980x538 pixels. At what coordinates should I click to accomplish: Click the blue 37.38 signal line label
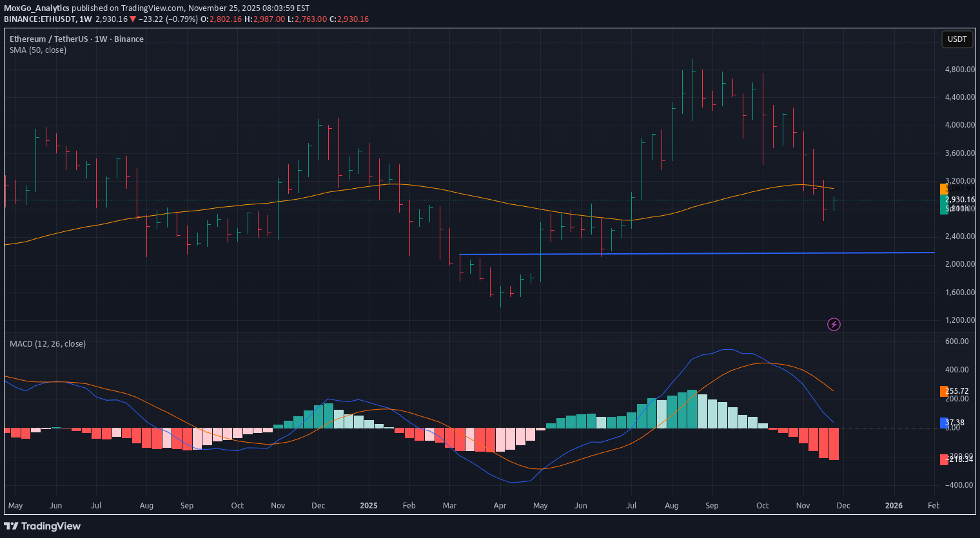956,423
